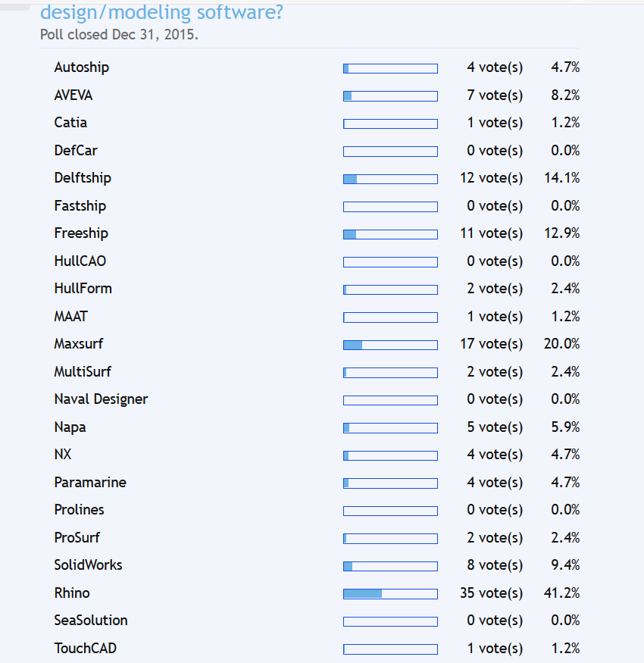The height and width of the screenshot is (663, 644).
Task: Click the Rhino poll option label
Action: tap(72, 593)
